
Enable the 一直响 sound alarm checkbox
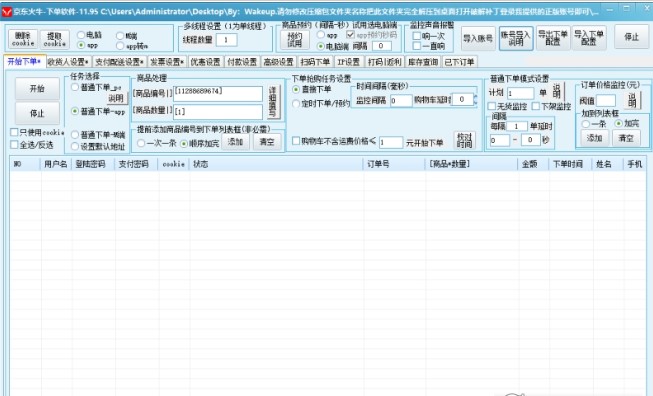[x=416, y=46]
